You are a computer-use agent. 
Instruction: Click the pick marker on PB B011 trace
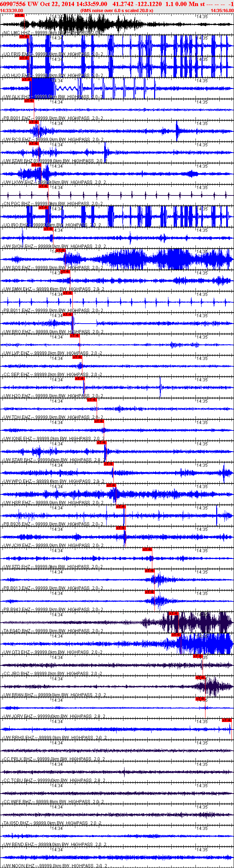67,293
